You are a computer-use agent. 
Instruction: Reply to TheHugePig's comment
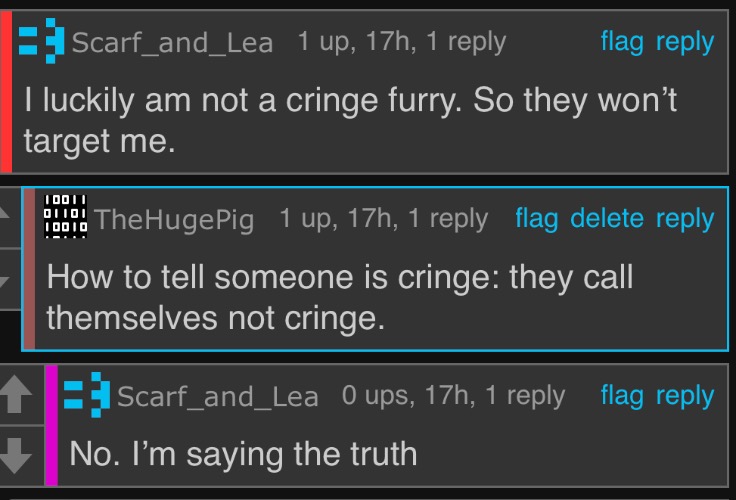coord(685,219)
